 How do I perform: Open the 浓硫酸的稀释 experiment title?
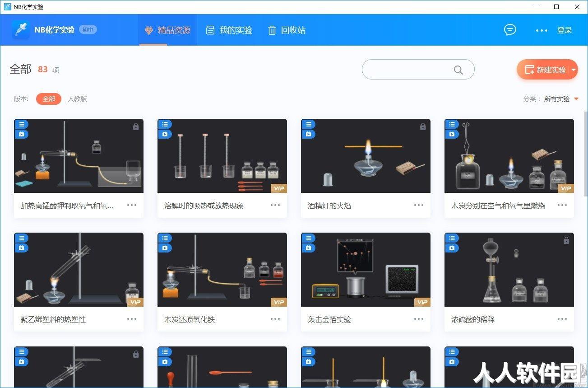(473, 319)
